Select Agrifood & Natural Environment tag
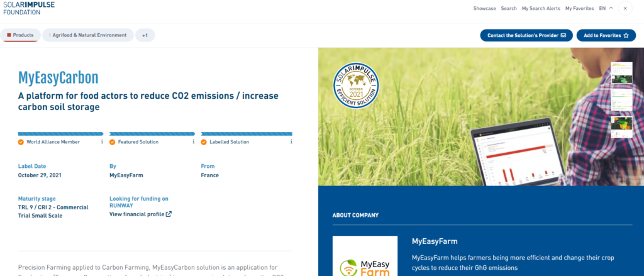Screen dimensions: 644x276 (88, 35)
